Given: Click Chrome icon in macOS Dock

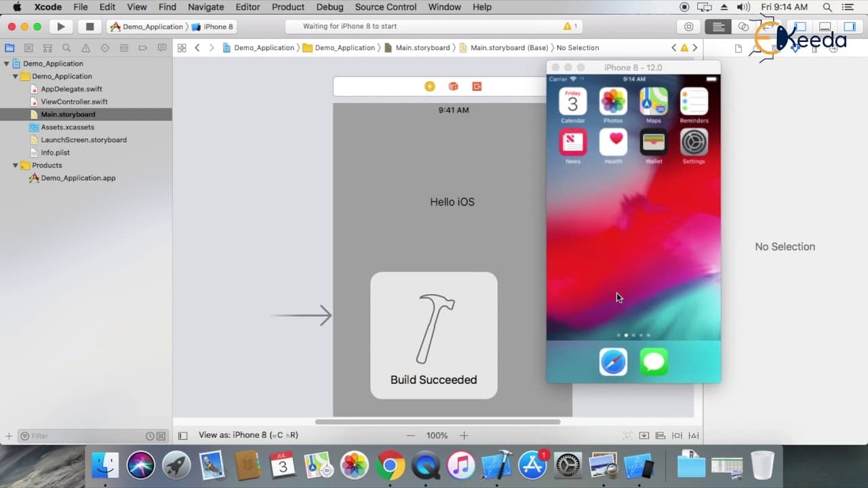Looking at the screenshot, I should tap(389, 465).
